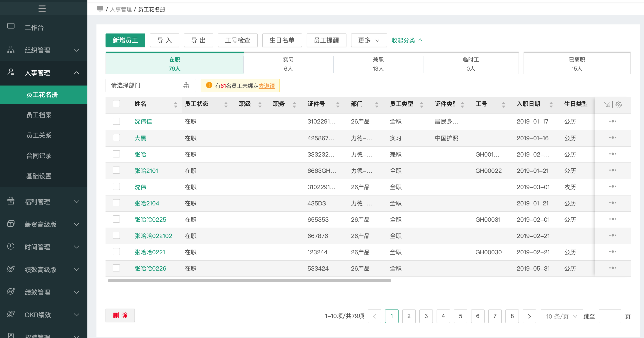This screenshot has height=338, width=644.
Task: Check the row checkbox for 大黑
Action: [x=116, y=138]
